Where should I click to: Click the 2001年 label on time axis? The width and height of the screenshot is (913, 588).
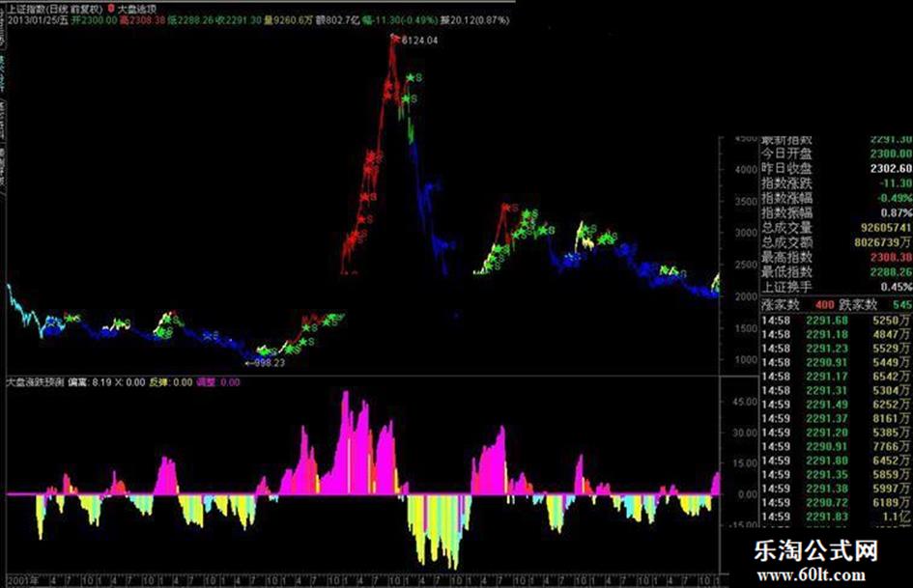click(x=23, y=580)
